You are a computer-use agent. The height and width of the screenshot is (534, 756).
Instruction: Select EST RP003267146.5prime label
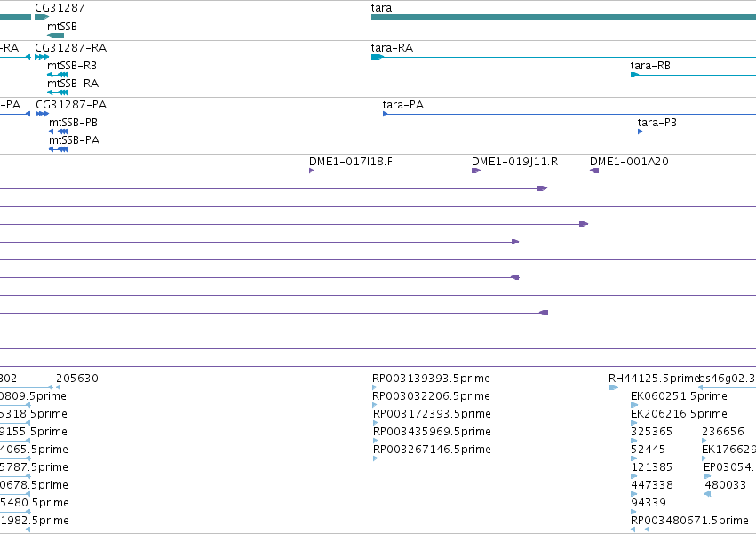point(432,450)
